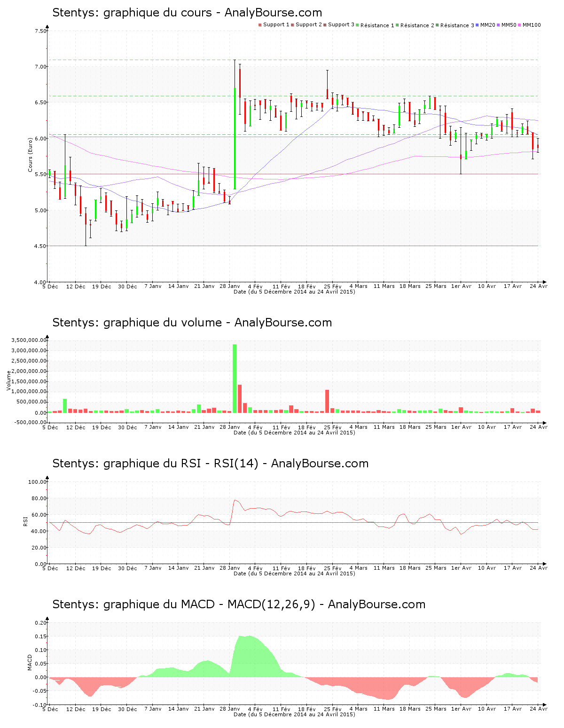Click the '7.50' price axis label
The height and width of the screenshot is (728, 564).
(x=40, y=31)
